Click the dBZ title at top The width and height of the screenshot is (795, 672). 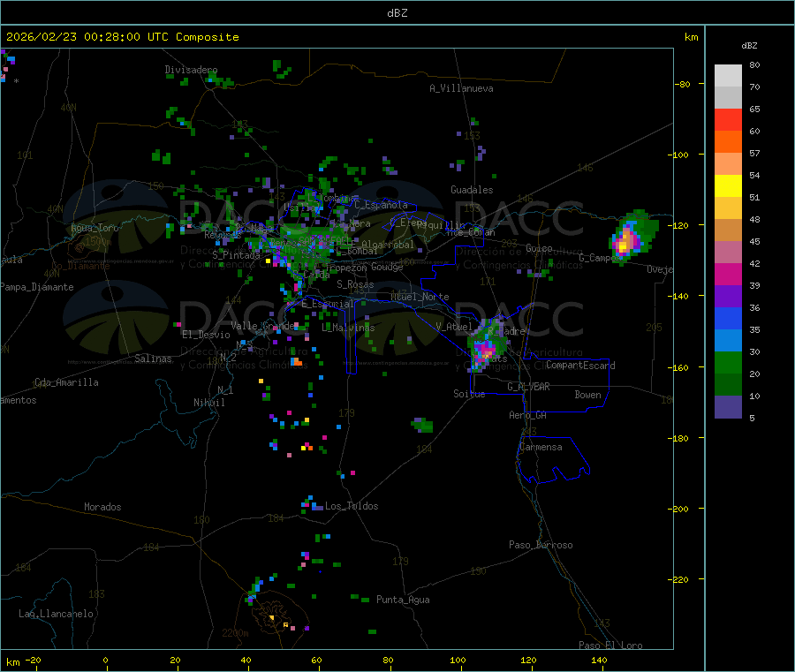[x=397, y=13]
